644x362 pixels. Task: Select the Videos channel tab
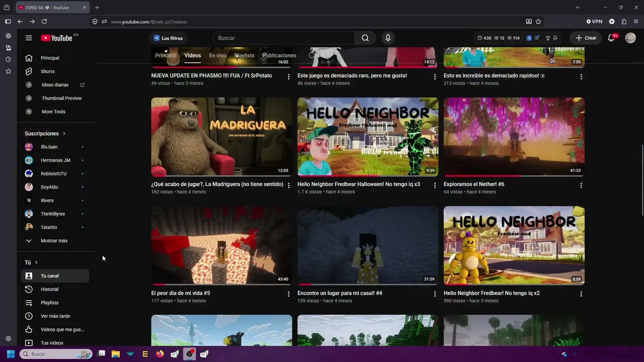(193, 55)
